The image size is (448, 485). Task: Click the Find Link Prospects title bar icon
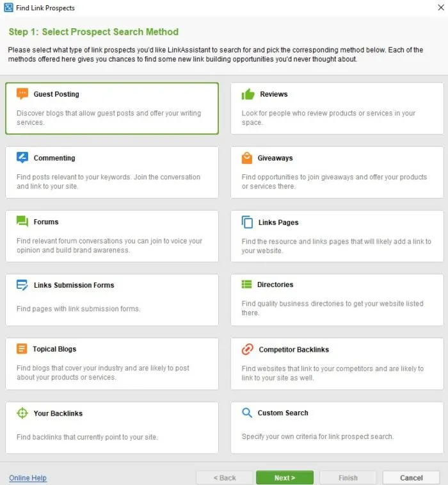click(7, 8)
